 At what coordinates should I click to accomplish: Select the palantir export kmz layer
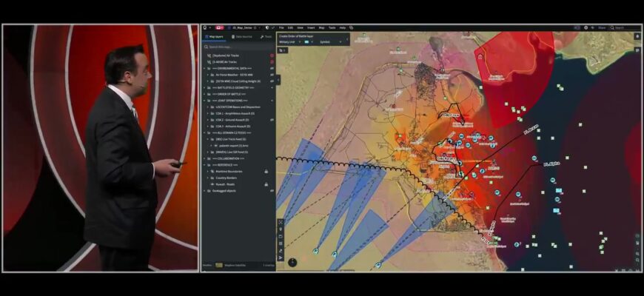[x=233, y=146]
